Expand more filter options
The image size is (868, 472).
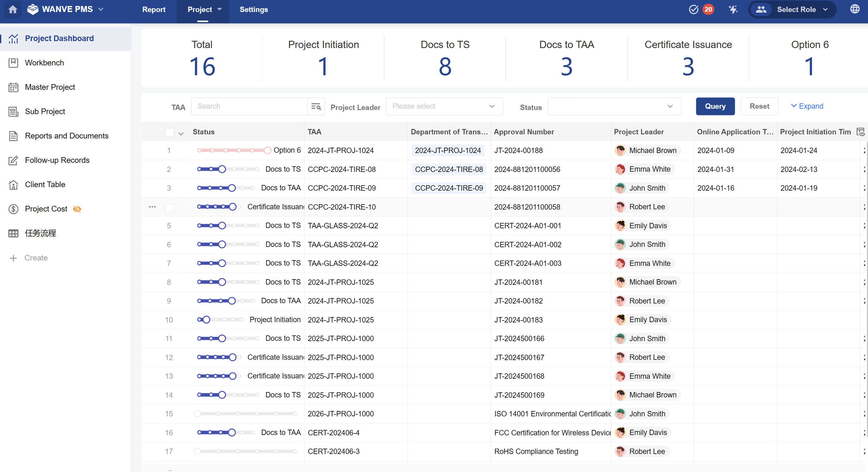tap(807, 107)
